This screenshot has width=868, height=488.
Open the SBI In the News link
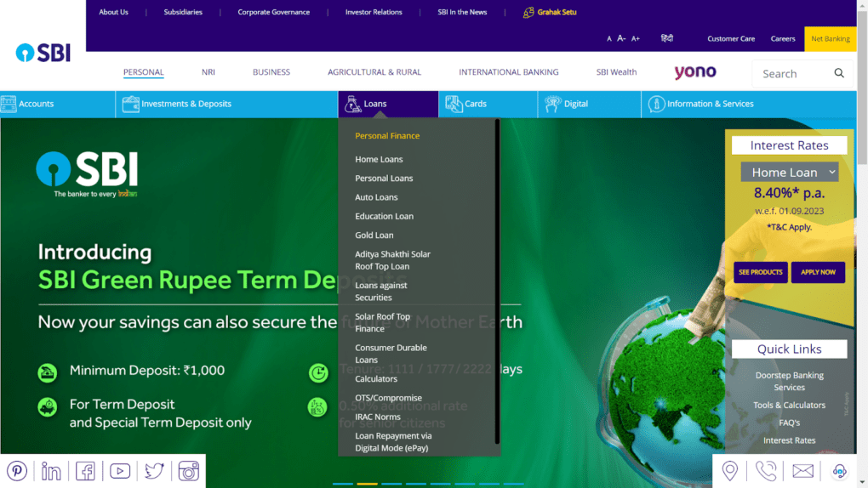coord(462,12)
